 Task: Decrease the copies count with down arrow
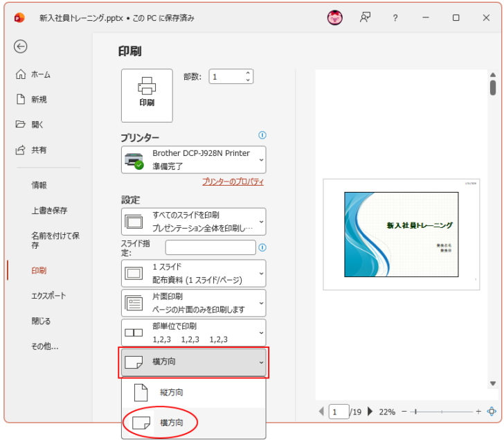[248, 80]
